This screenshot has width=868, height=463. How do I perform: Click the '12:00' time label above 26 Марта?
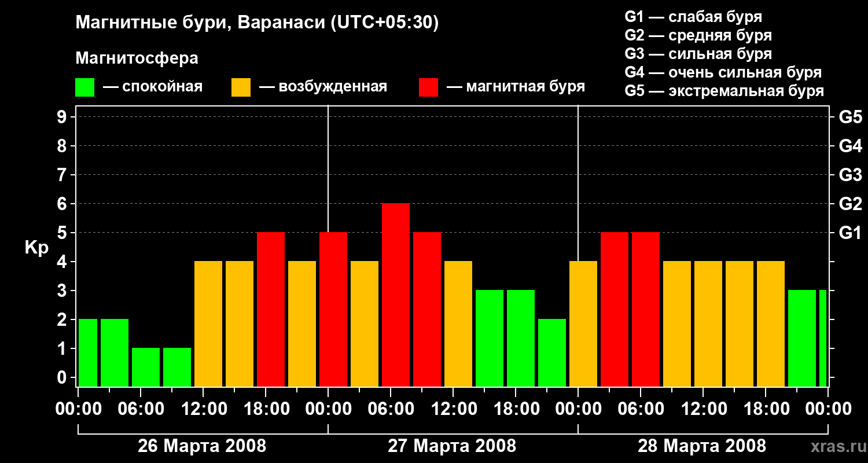203,409
